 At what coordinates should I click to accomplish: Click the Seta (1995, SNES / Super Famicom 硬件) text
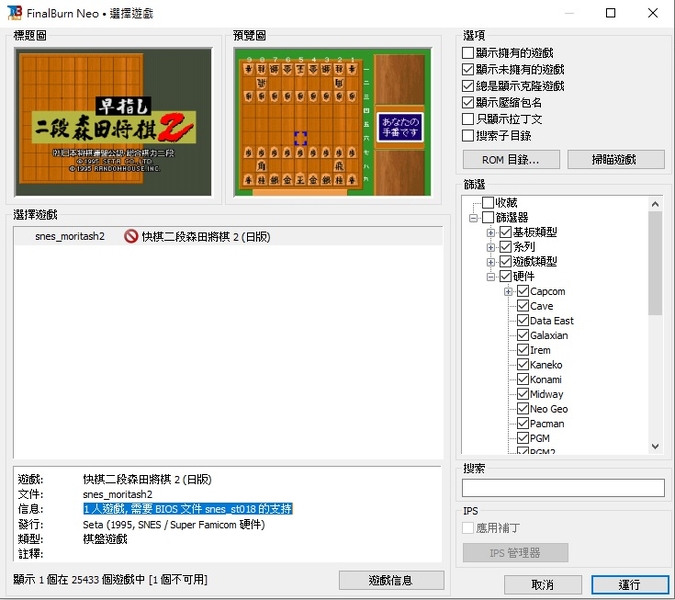coord(174,524)
